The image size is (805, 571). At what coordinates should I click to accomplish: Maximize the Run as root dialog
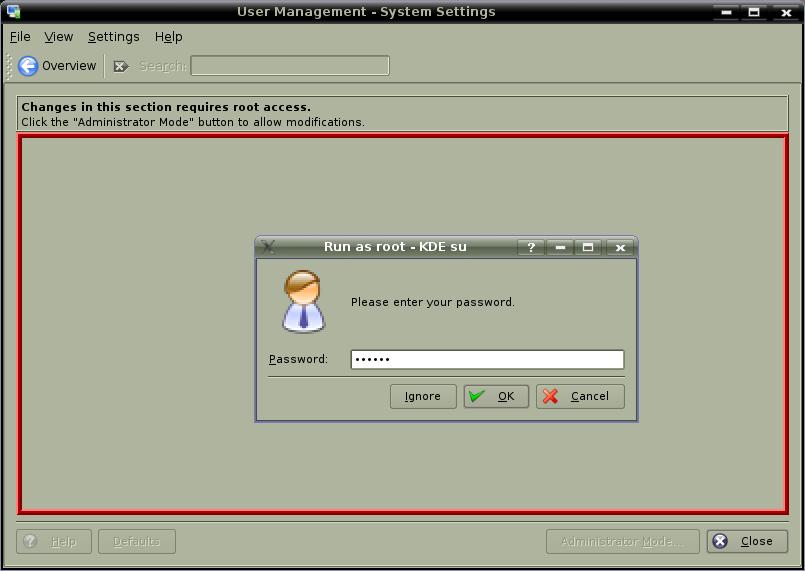click(589, 247)
